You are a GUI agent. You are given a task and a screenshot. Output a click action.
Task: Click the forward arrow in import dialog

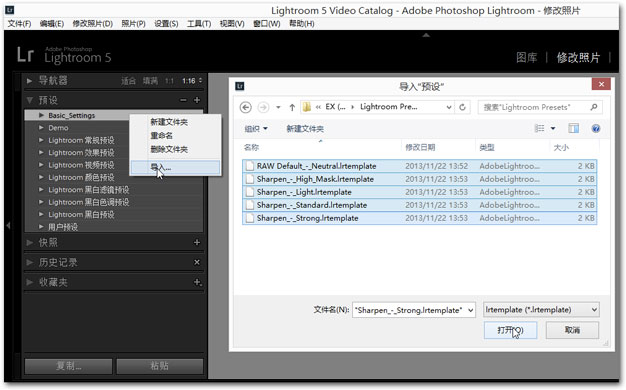point(263,107)
